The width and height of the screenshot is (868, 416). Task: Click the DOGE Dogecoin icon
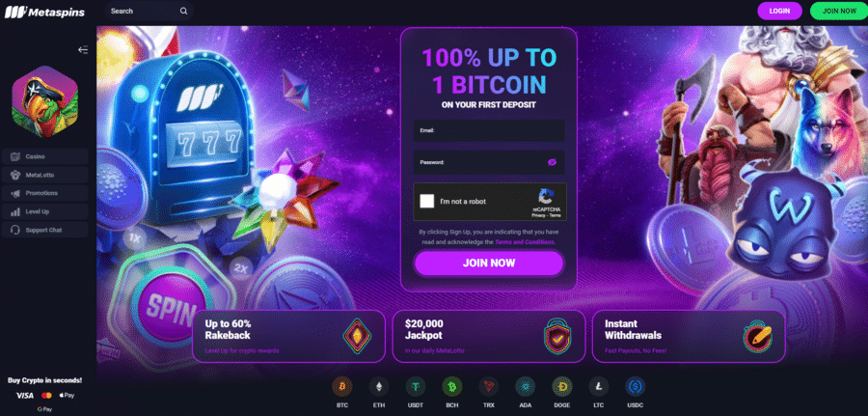click(562, 386)
